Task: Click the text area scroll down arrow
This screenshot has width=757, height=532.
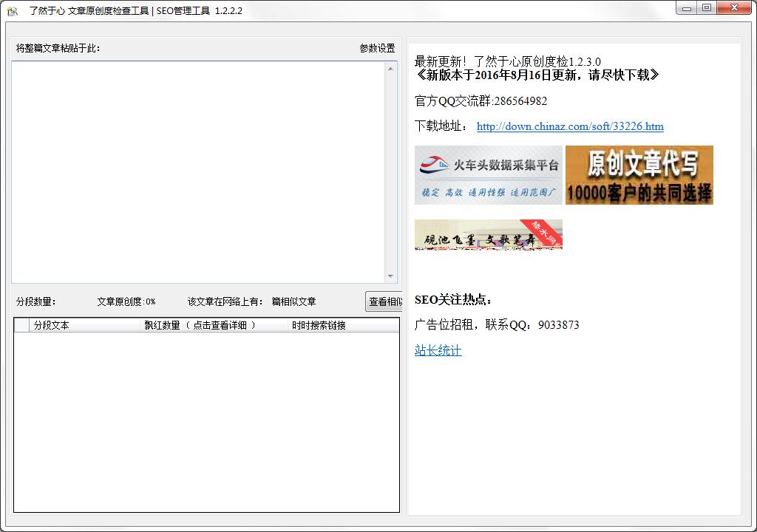Action: (390, 276)
